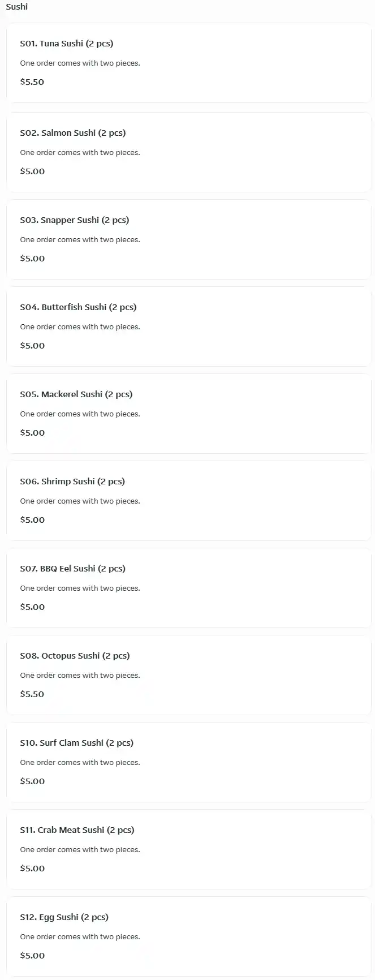
Task: Select S05. Mackerel Sushi (2 pcs)
Action: (76, 394)
